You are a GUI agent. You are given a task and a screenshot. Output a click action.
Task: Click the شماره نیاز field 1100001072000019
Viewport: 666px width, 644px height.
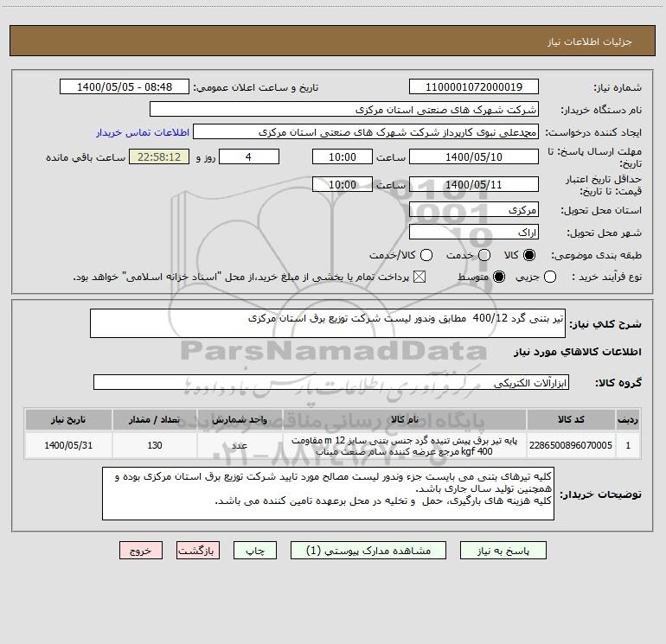pyautogui.click(x=474, y=86)
